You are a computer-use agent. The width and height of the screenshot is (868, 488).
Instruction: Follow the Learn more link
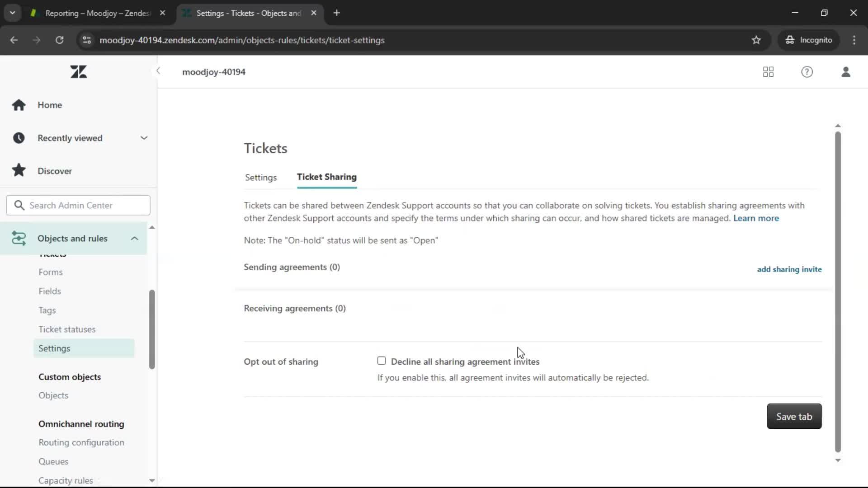coord(756,218)
